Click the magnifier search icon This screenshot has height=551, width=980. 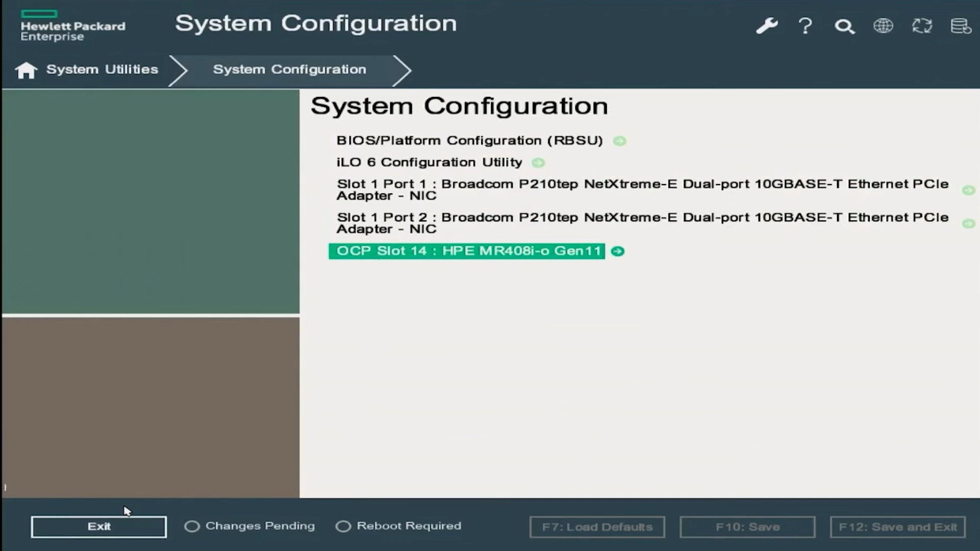pyautogui.click(x=844, y=26)
